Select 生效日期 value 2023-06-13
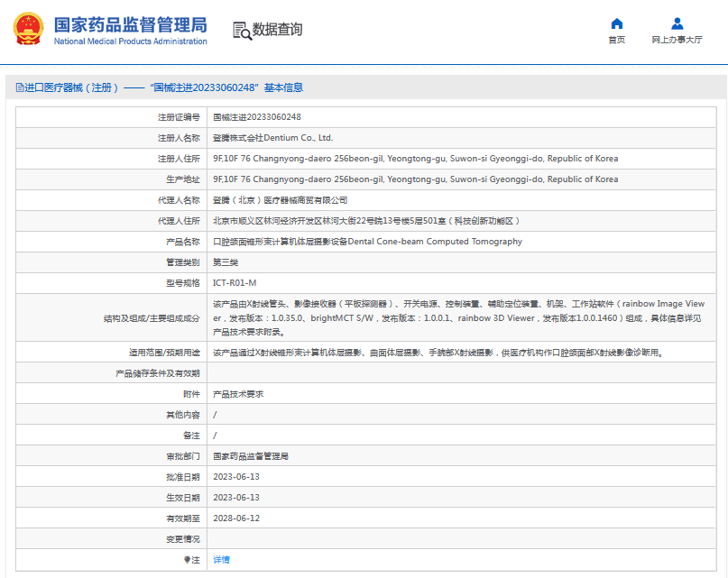 [236, 498]
